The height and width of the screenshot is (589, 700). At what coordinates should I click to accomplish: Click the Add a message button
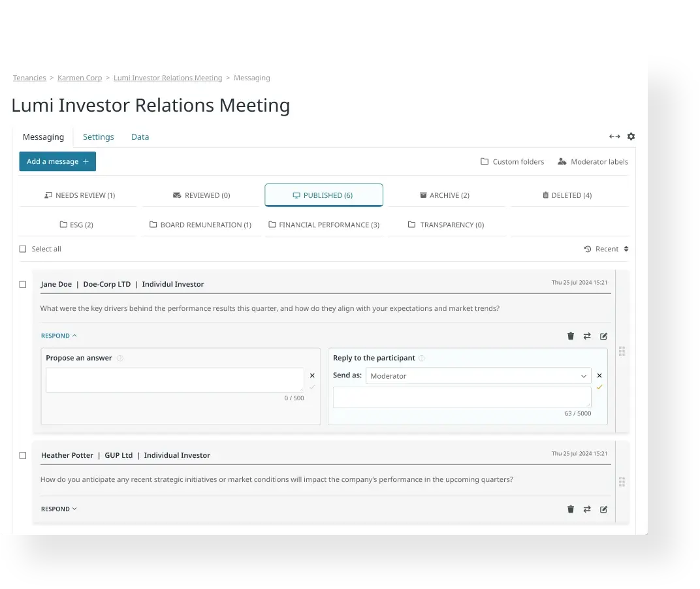click(57, 161)
